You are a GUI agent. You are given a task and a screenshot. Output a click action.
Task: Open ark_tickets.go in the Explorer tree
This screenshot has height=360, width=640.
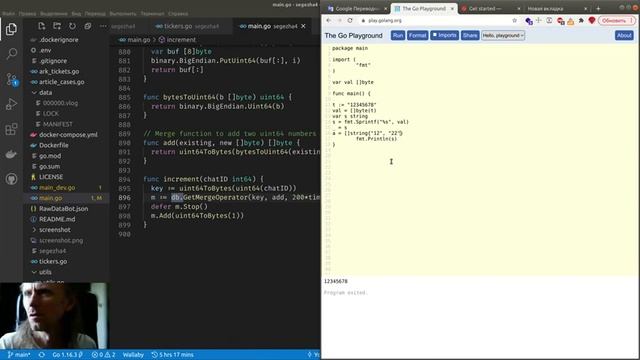pyautogui.click(x=59, y=71)
